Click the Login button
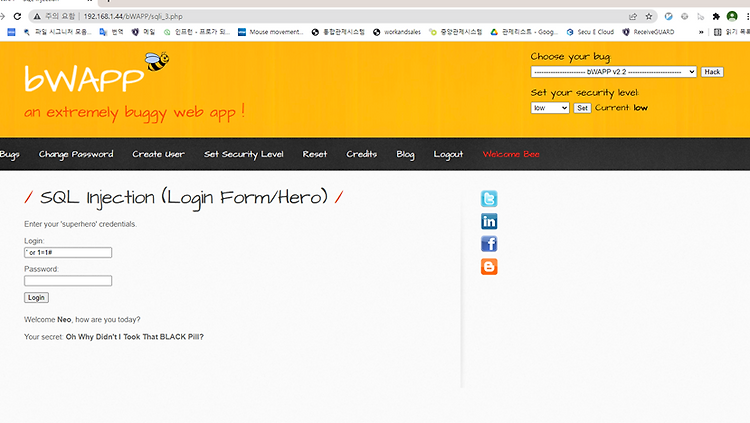Viewport: 750px width, 423px height. click(x=36, y=298)
